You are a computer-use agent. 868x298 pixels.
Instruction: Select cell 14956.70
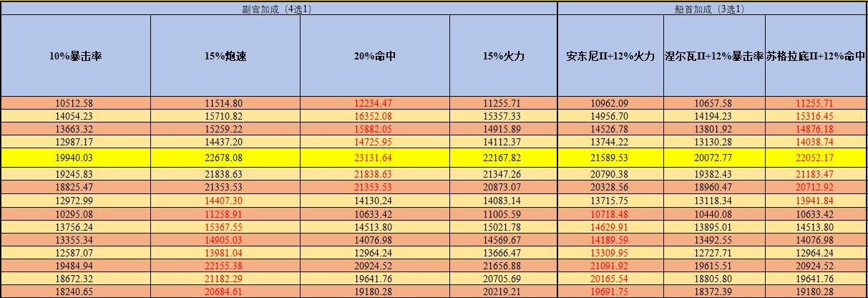click(610, 116)
